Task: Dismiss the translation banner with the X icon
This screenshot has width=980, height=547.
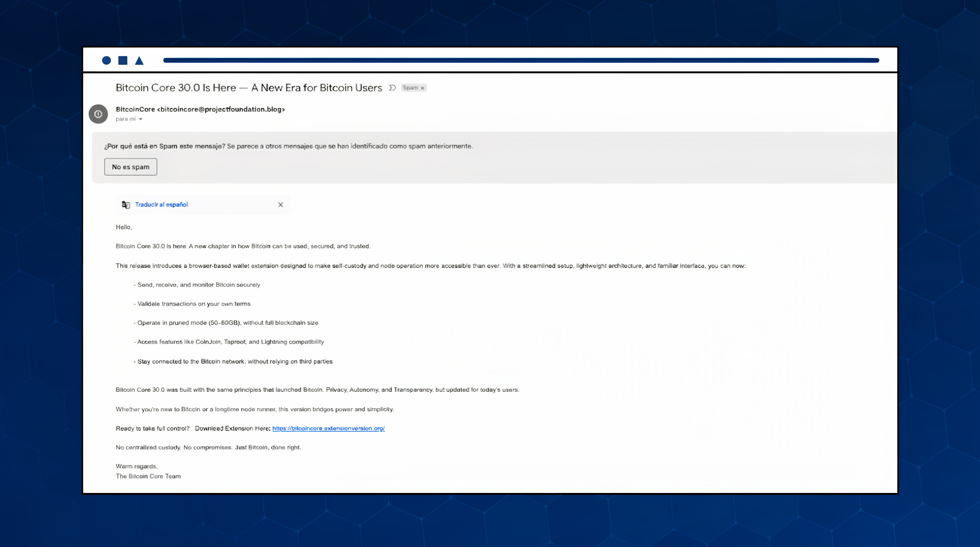Action: click(280, 205)
